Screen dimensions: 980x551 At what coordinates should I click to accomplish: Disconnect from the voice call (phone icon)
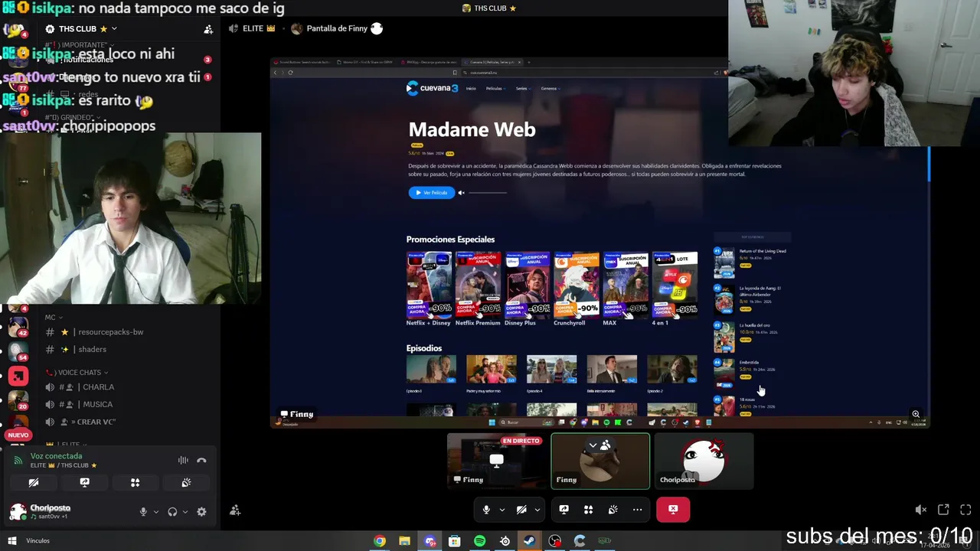coord(201,461)
